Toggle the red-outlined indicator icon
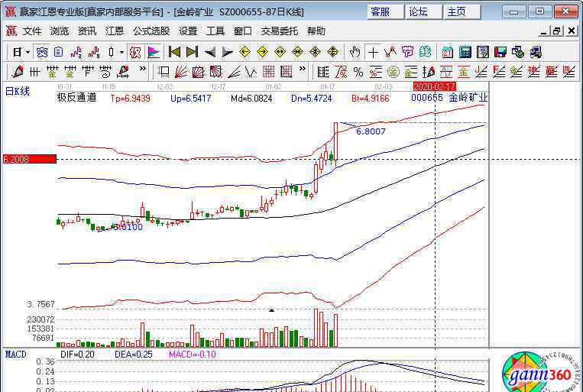This screenshot has height=392, width=583. pyautogui.click(x=135, y=52)
